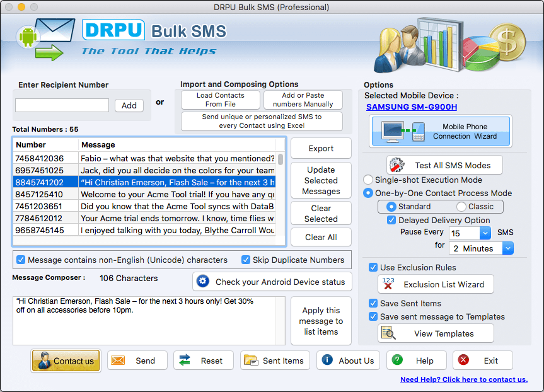544x392 pixels.
Task: Click the Number column header
Action: (45, 145)
